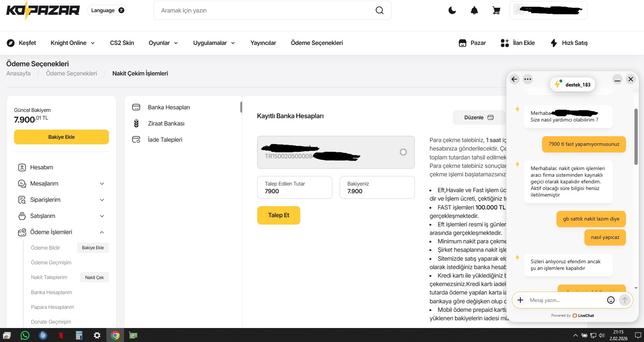Click İlan Ekle in the navigation
The width and height of the screenshot is (644, 342).
[518, 43]
